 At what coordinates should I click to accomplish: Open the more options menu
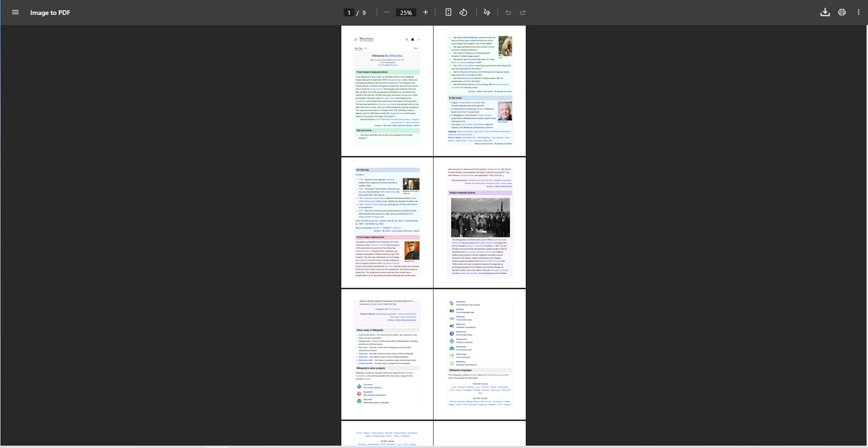coord(858,13)
